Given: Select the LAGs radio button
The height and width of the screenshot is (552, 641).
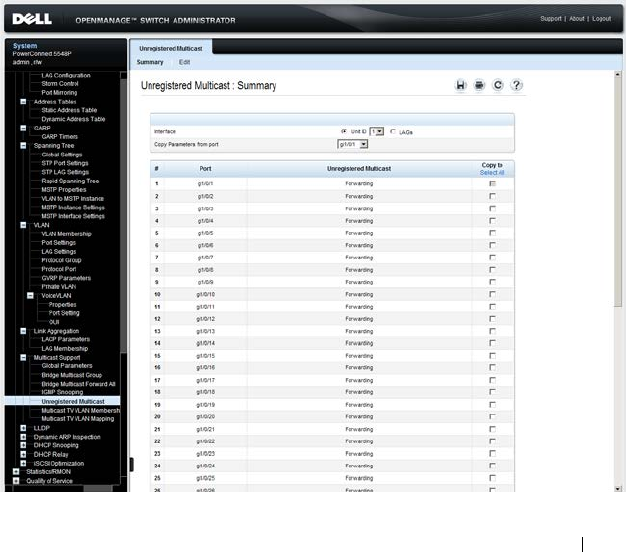Looking at the screenshot, I should 393,131.
